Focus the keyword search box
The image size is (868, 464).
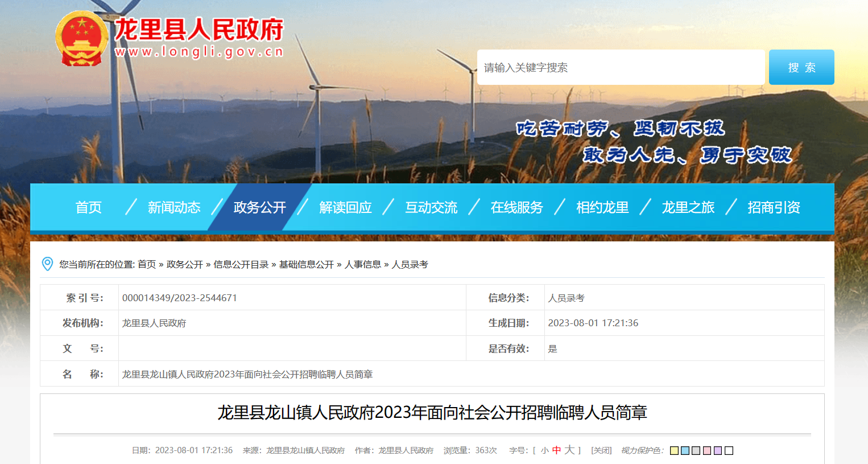click(621, 67)
